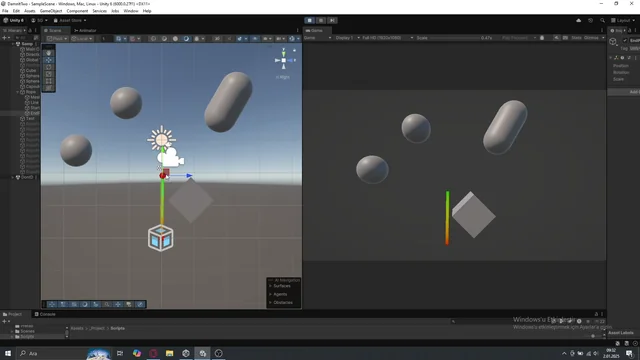Toggle mute audio in Game view
Screen dimensions: 640x360
pos(556,38)
